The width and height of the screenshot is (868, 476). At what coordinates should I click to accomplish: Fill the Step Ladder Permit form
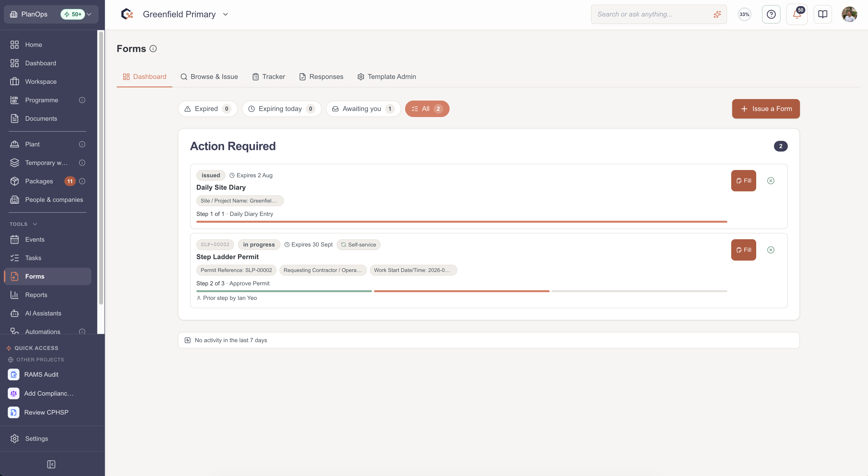pos(743,250)
